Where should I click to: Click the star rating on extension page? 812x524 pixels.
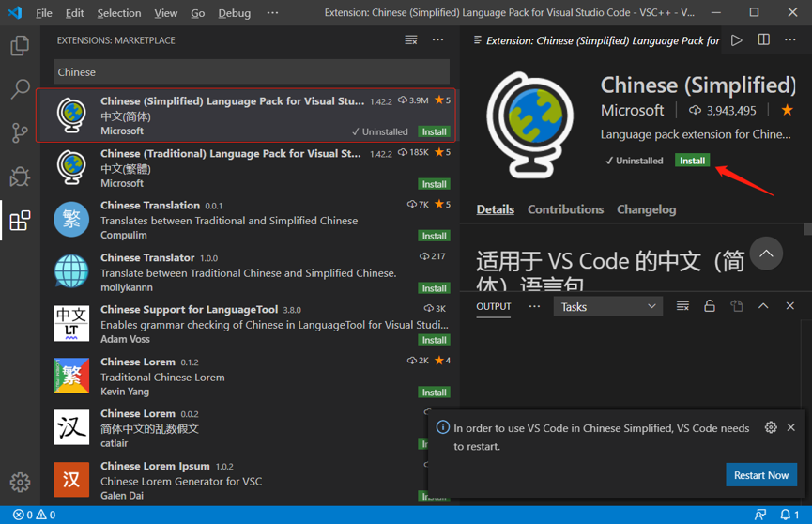click(x=788, y=110)
